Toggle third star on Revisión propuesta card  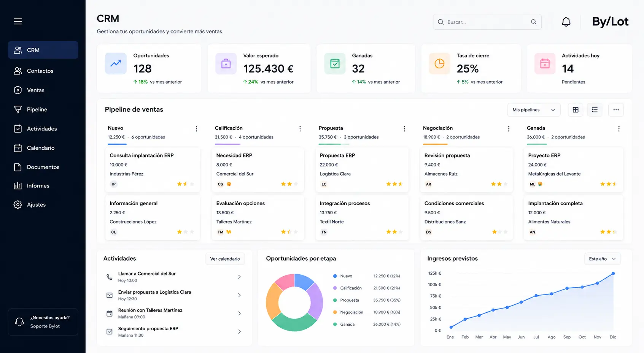click(x=506, y=184)
